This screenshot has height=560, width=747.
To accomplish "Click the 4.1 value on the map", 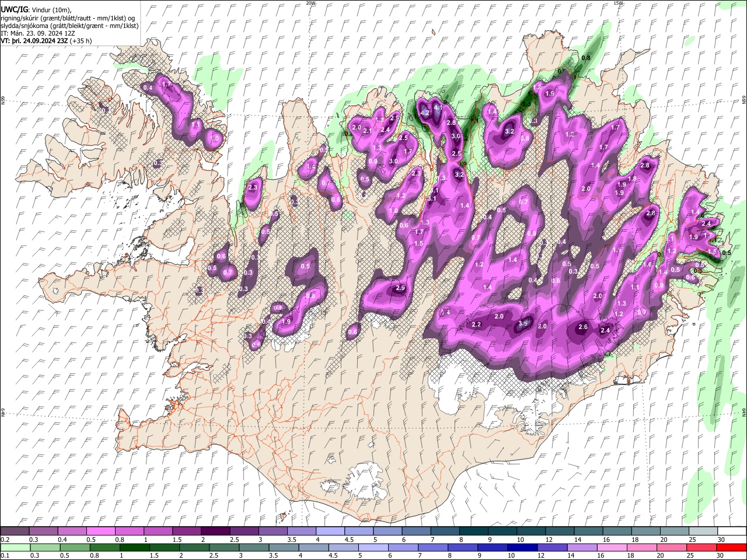I will pyautogui.click(x=438, y=108).
